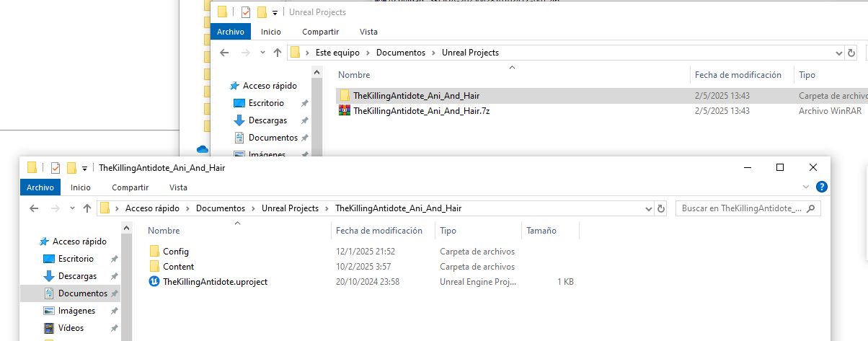Image resolution: width=868 pixels, height=341 pixels.
Task: Open Escritorio in Unreal Projects window sidebar
Action: (266, 103)
